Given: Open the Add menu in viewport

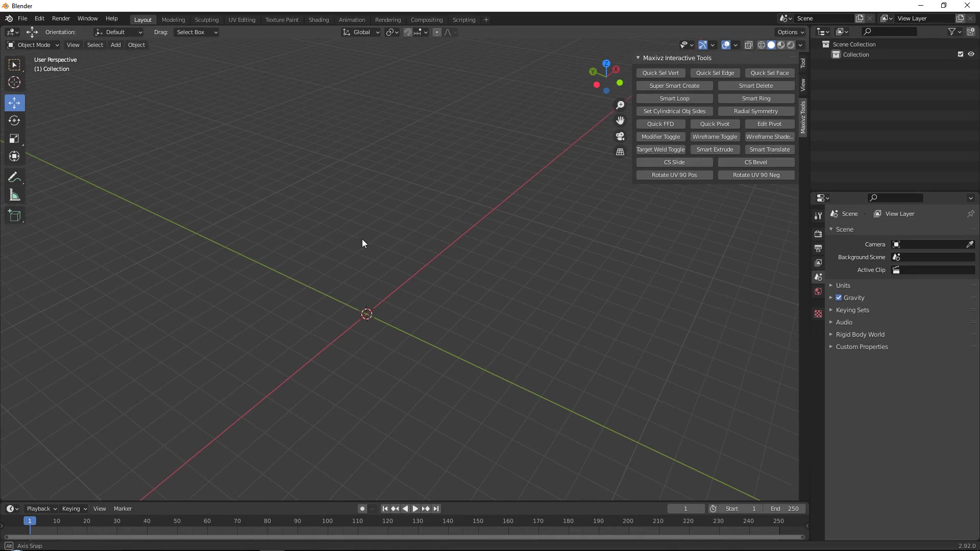Looking at the screenshot, I should tap(116, 45).
